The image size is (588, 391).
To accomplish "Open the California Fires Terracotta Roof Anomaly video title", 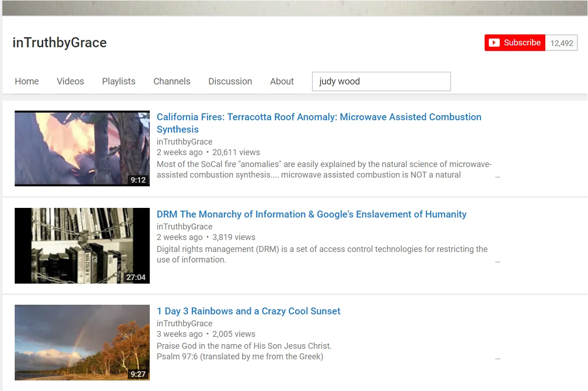I will [x=319, y=123].
